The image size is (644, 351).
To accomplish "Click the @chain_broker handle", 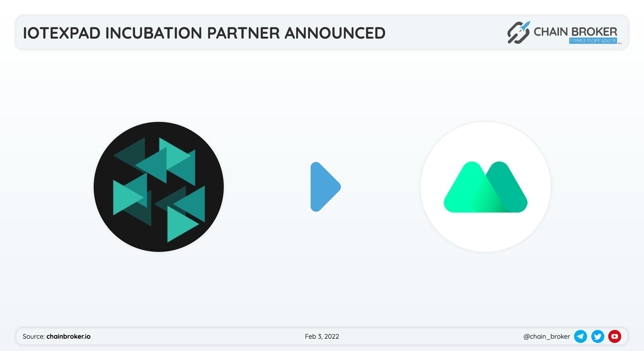I will [547, 337].
